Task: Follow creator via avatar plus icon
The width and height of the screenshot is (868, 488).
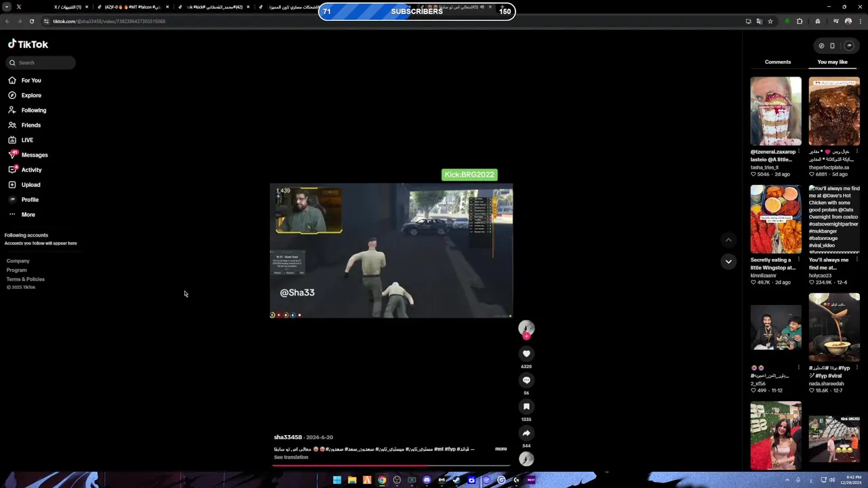Action: 526,336
